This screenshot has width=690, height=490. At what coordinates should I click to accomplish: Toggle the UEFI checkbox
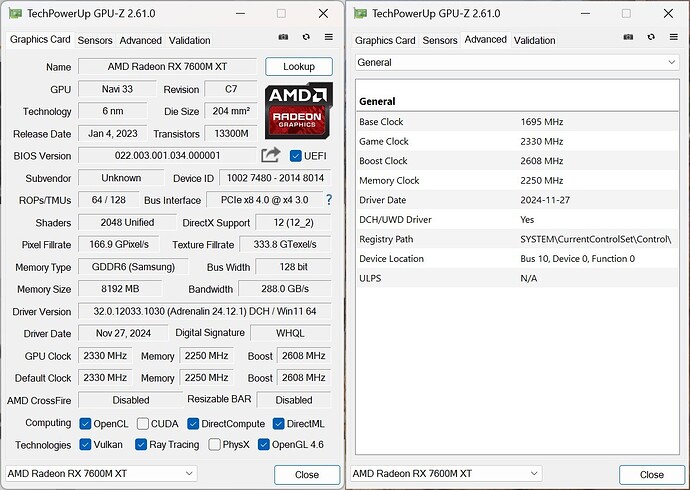tap(296, 156)
